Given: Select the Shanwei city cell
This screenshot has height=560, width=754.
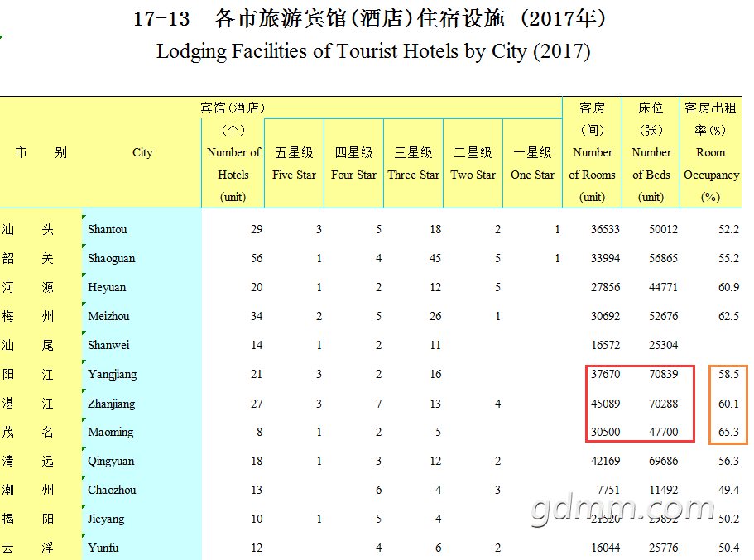Looking at the screenshot, I should (x=142, y=345).
